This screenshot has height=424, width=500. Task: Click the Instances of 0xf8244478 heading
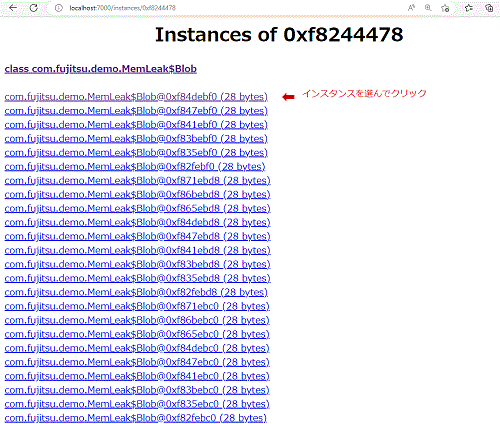(279, 35)
